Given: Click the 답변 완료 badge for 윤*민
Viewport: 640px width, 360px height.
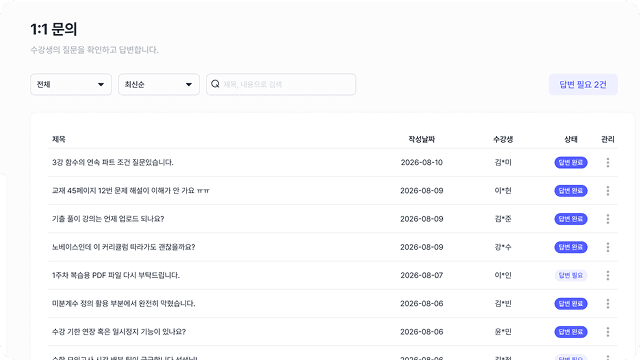Looking at the screenshot, I should pos(571,331).
